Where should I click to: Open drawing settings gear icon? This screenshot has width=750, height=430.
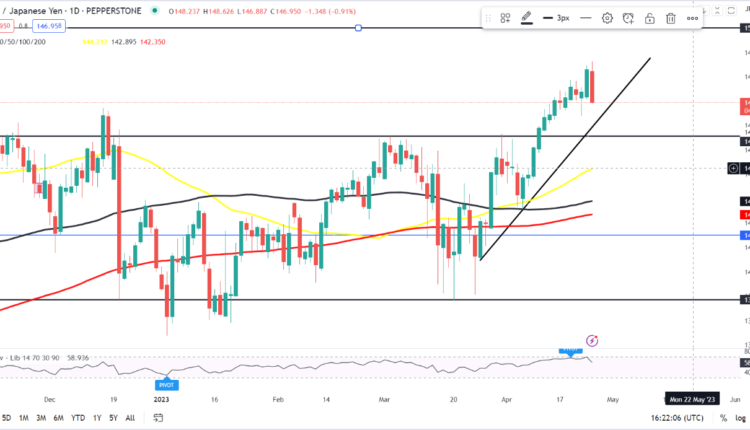tap(607, 18)
